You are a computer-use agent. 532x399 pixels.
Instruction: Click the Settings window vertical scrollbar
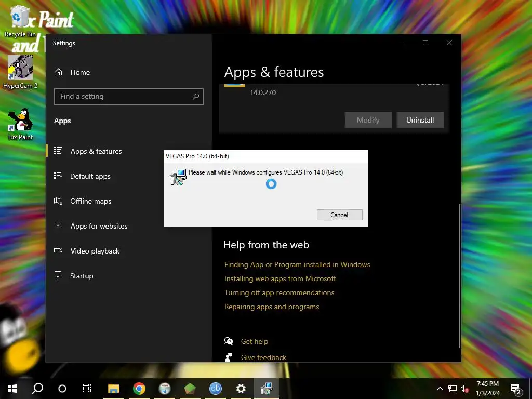[x=460, y=275]
